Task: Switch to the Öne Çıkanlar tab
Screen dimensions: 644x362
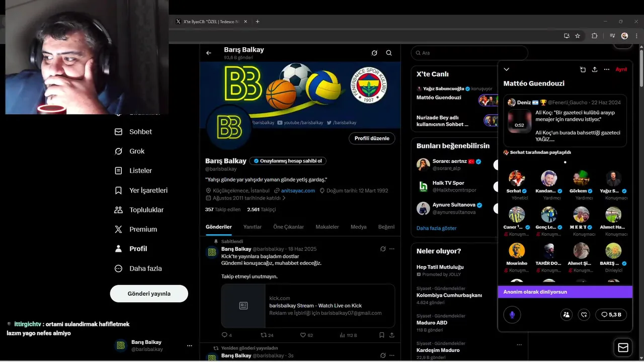Action: pyautogui.click(x=289, y=227)
